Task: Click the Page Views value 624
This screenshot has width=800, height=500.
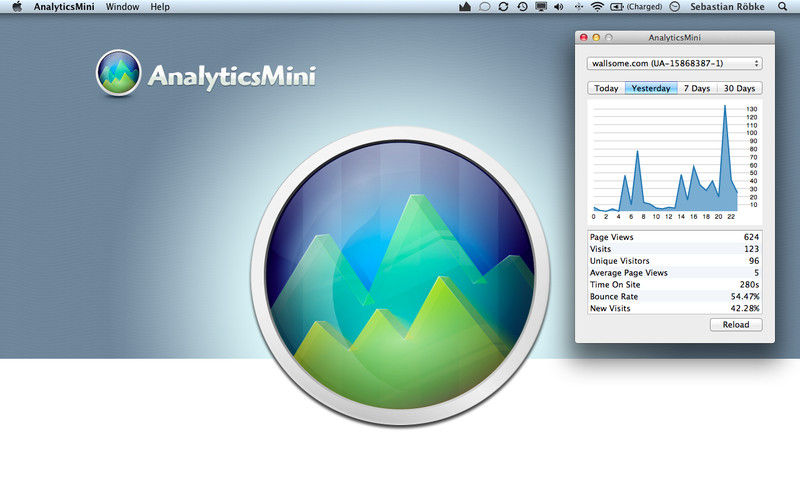Action: tap(751, 237)
